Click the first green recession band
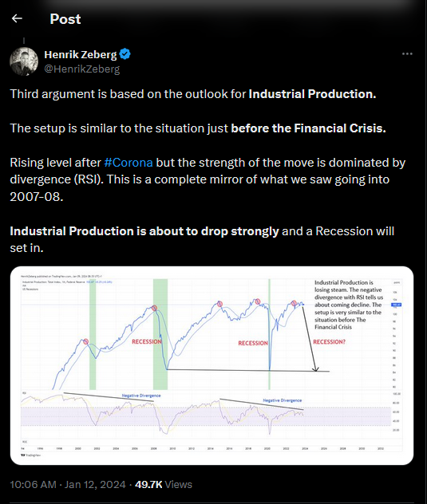 [x=93, y=334]
